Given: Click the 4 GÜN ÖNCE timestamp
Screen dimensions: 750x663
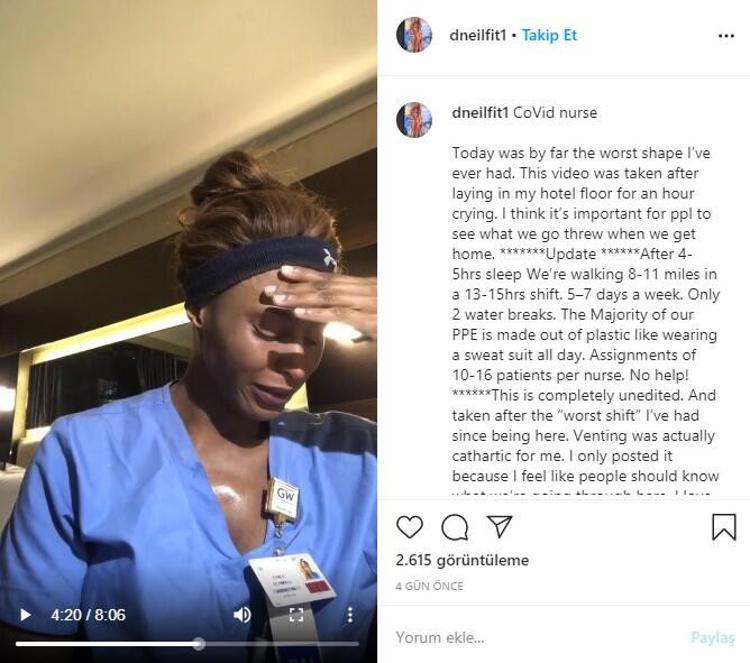Looking at the screenshot, I should point(430,586).
